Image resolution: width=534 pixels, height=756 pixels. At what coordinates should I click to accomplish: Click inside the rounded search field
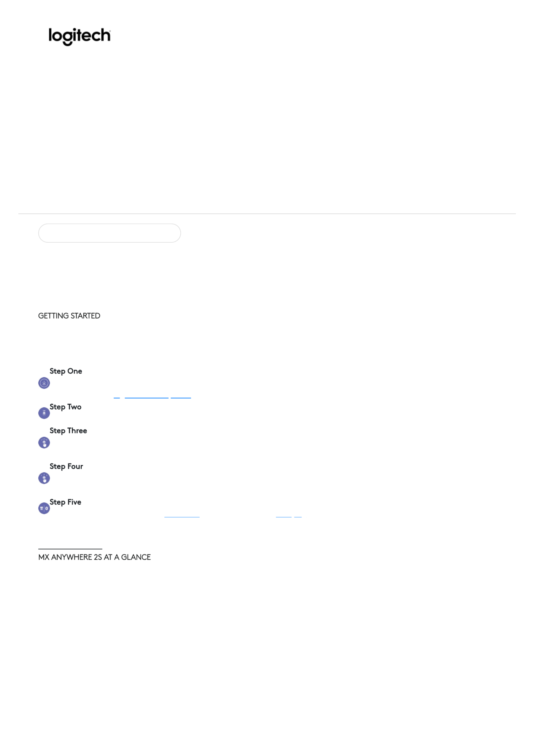[x=110, y=233]
